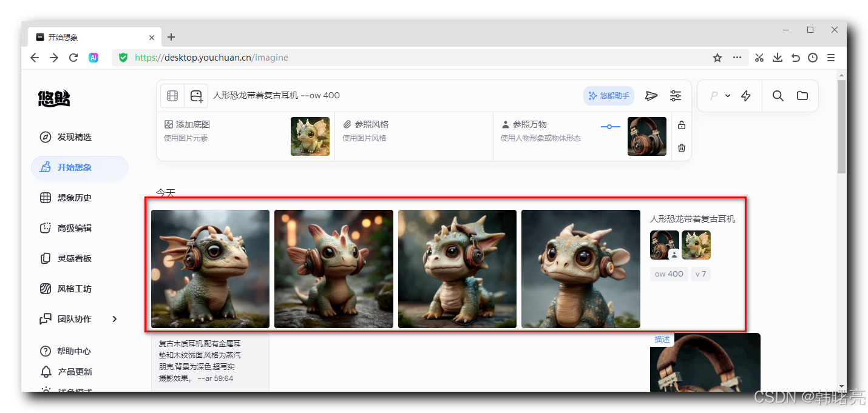This screenshot has width=868, height=413.
Task: Click the v 7 version tag
Action: point(700,274)
